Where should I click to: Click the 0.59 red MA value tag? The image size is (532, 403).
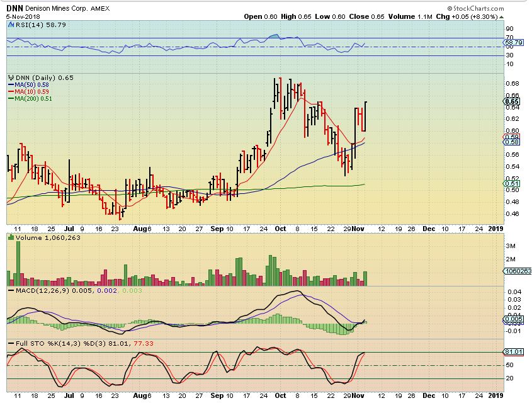tap(512, 137)
